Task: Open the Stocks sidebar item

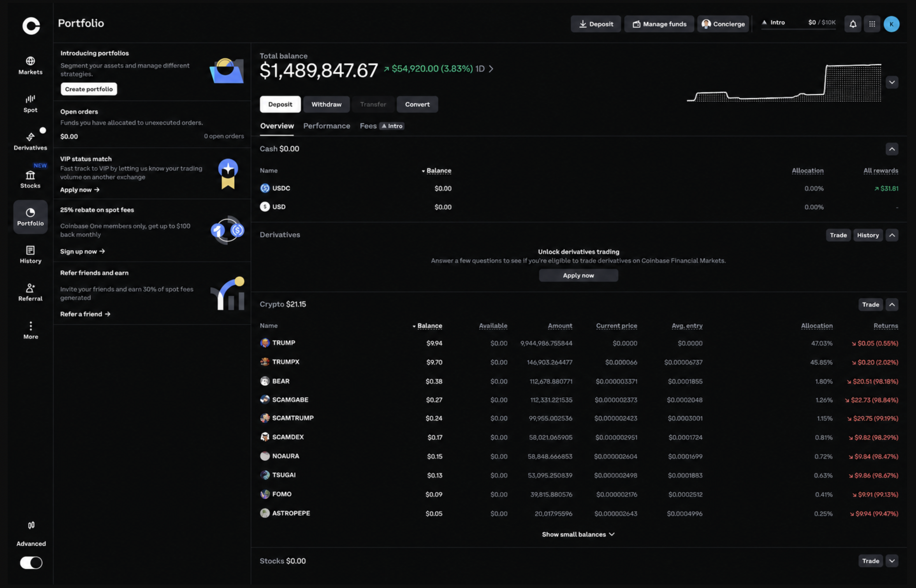Action: 31,180
